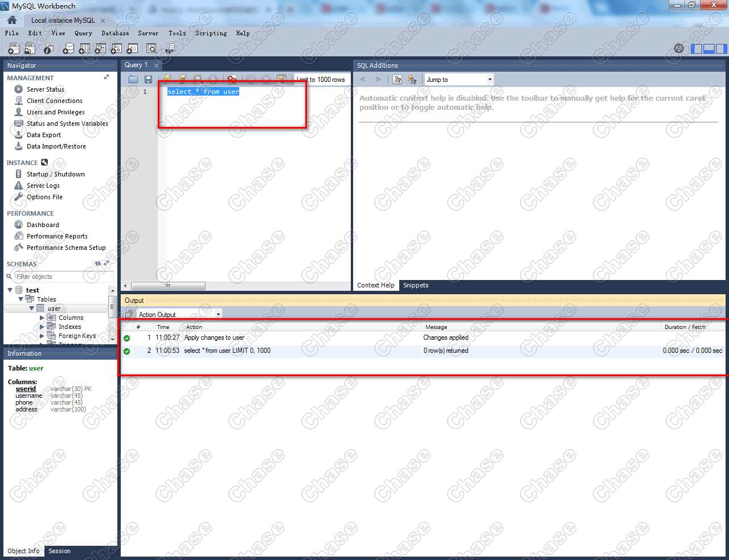Screen dimensions: 729x560
Task: Collapse the test schema node
Action: (10, 290)
